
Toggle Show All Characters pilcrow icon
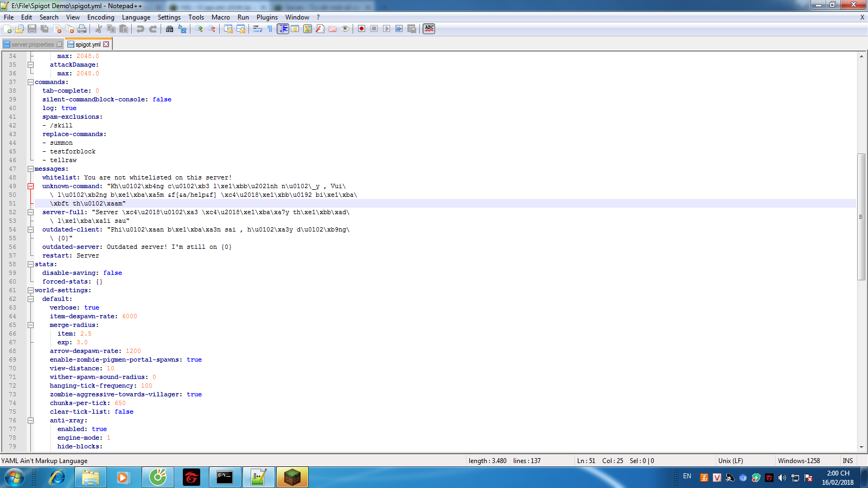[270, 29]
